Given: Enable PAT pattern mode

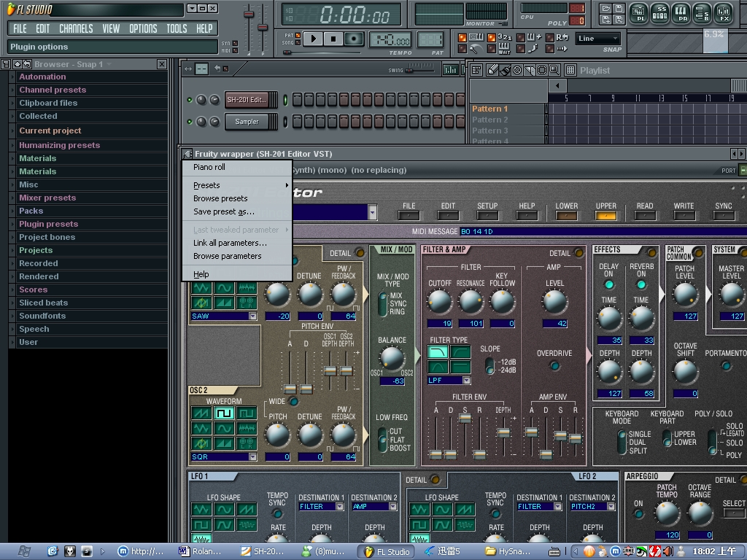Looking at the screenshot, I should click(298, 35).
